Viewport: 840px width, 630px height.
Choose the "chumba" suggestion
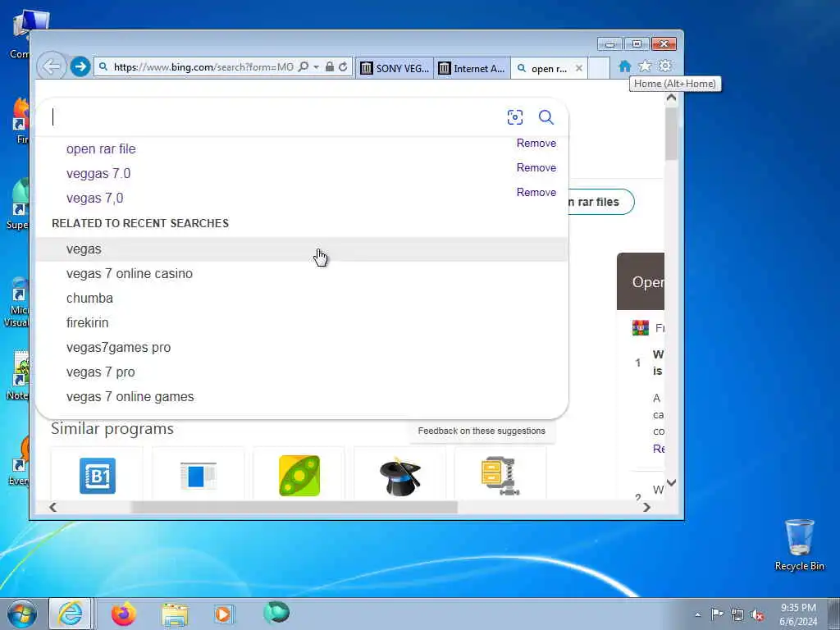tap(301, 299)
